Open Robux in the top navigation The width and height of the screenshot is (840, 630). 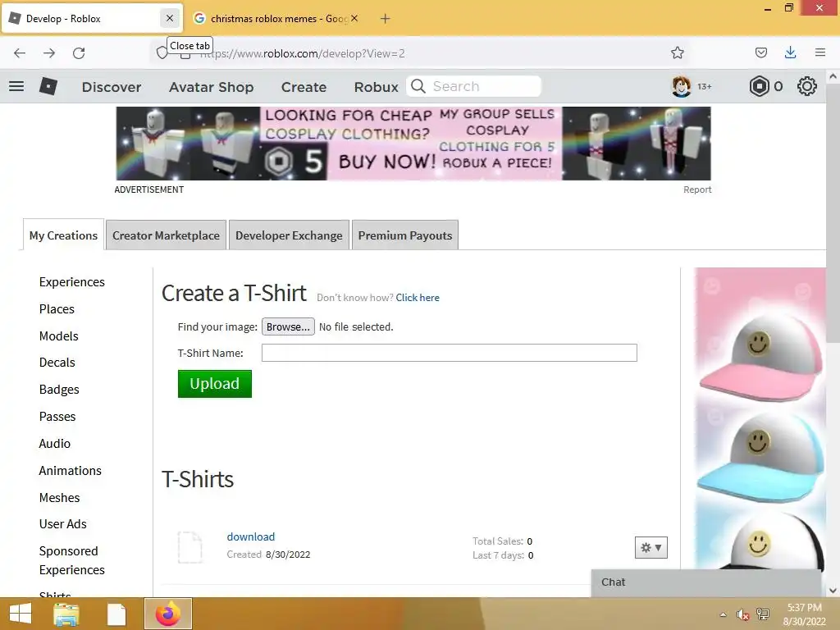[x=376, y=87]
